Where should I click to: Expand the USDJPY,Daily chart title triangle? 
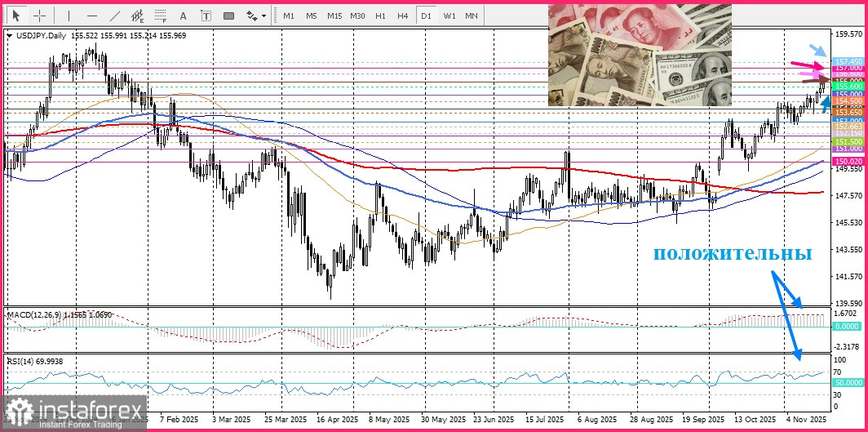coord(9,35)
